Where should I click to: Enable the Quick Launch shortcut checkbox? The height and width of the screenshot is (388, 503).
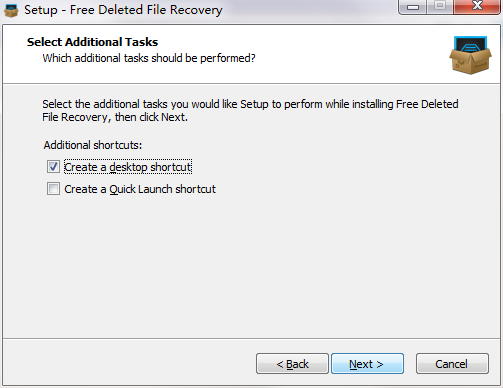tap(53, 189)
